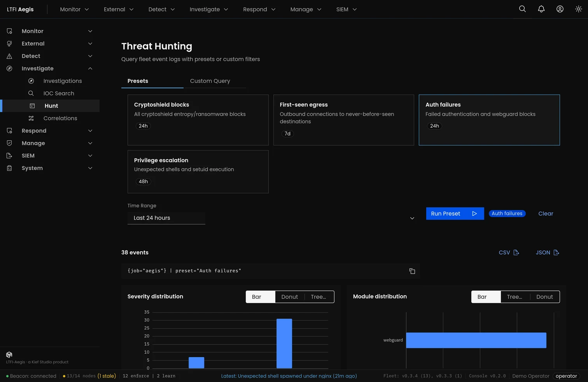Click latest alert about nginx shell
Image resolution: width=588 pixels, height=382 pixels.
(289, 376)
